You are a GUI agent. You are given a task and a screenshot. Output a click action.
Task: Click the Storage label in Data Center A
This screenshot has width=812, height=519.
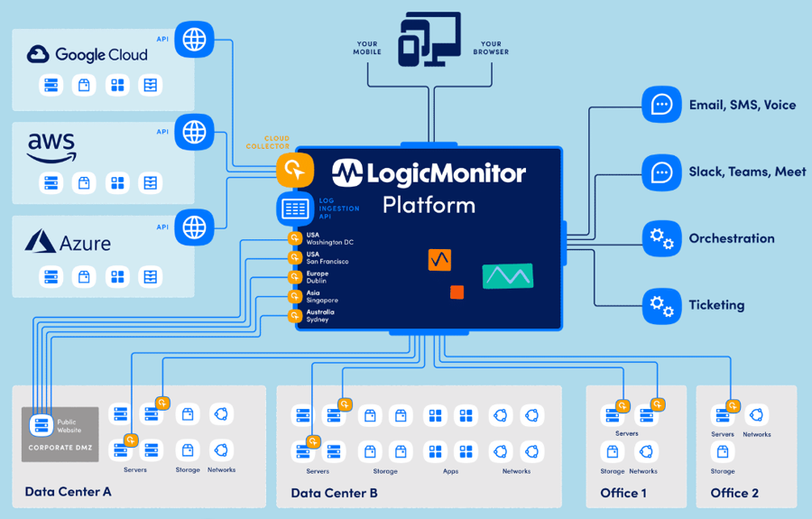188,469
